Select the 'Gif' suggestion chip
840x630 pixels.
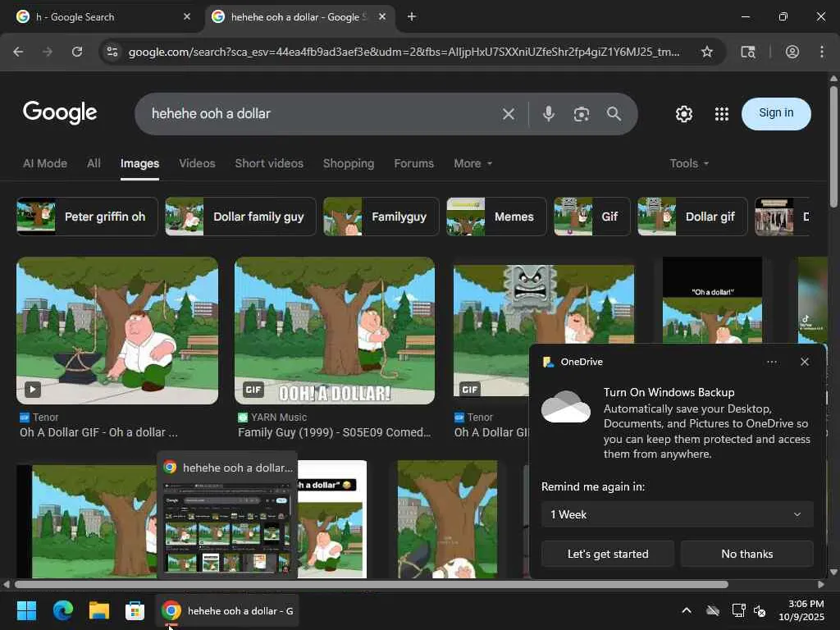(x=592, y=217)
